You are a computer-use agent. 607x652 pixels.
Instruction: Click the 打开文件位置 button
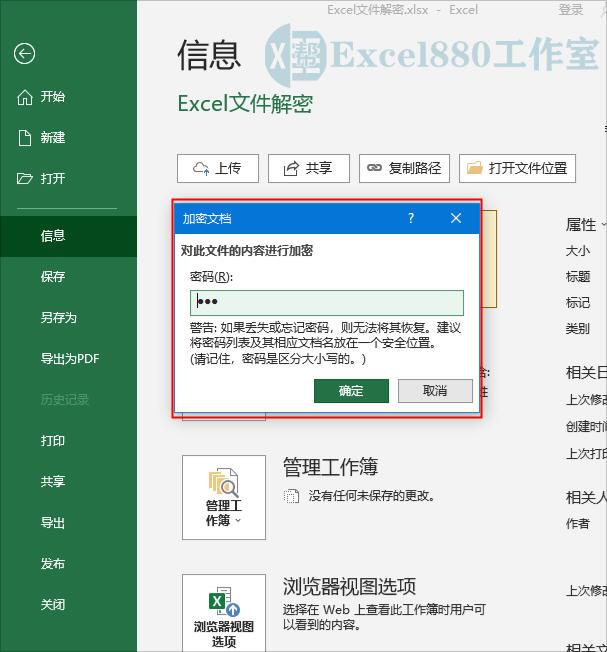pyautogui.click(x=517, y=168)
